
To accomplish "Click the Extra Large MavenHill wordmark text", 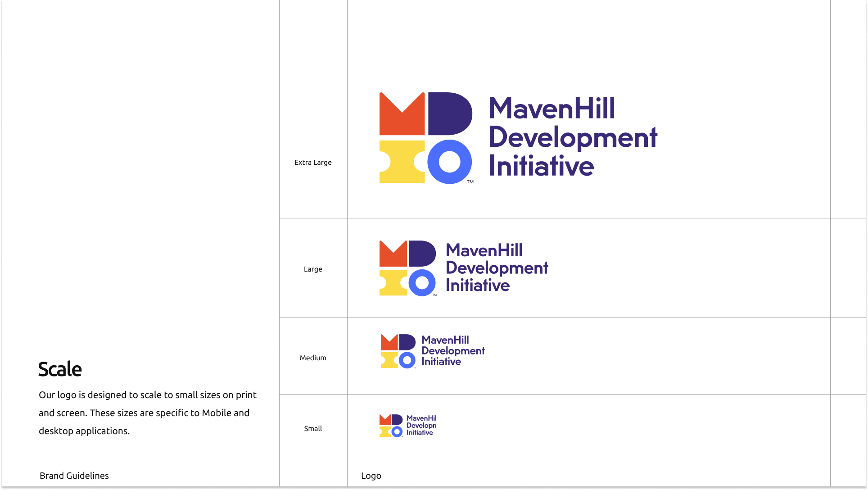I will [x=552, y=109].
